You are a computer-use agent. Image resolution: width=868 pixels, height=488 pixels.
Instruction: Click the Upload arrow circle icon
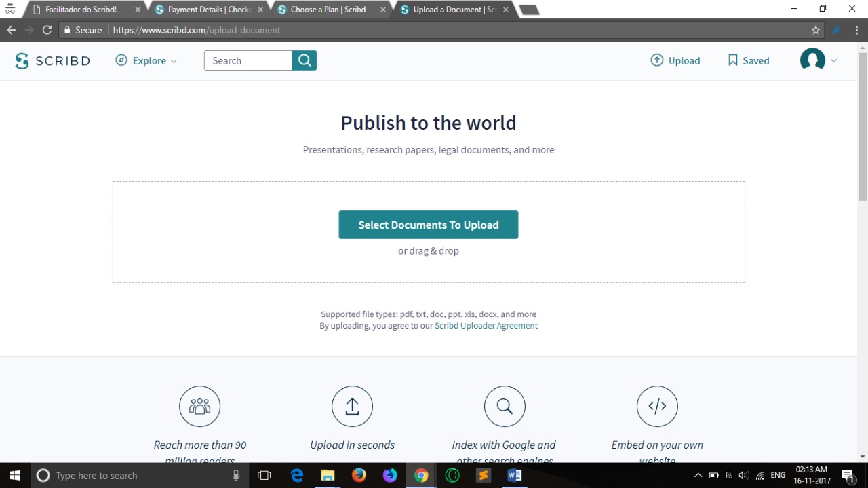(x=657, y=60)
